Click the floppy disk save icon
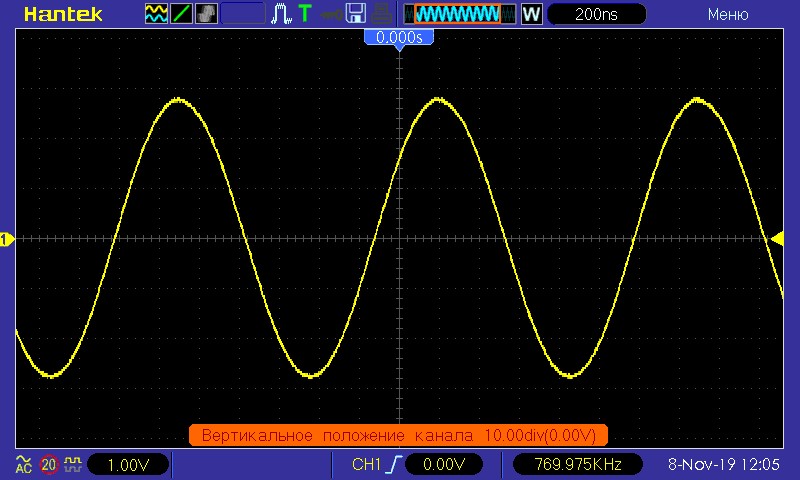This screenshot has height=480, width=800. pyautogui.click(x=356, y=14)
